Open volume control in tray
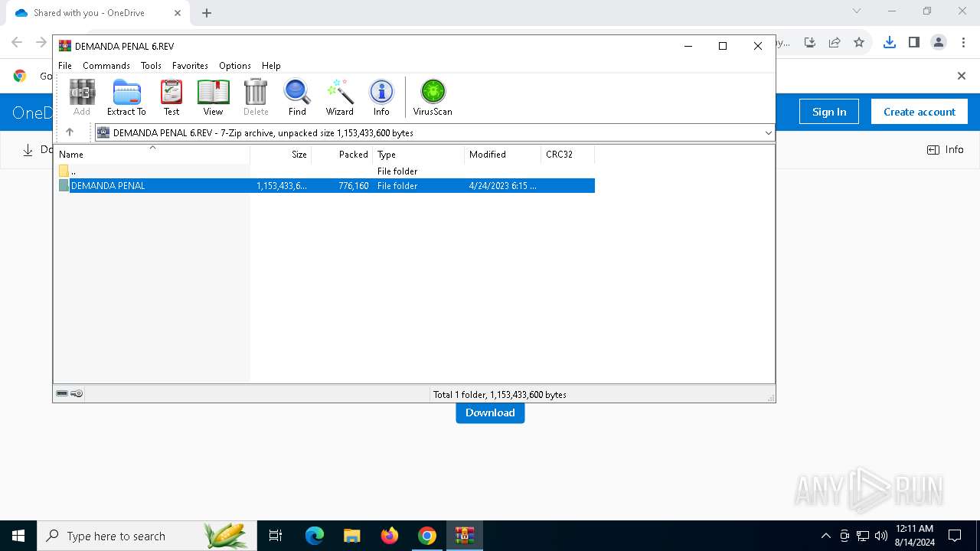The height and width of the screenshot is (551, 980). pos(880,536)
